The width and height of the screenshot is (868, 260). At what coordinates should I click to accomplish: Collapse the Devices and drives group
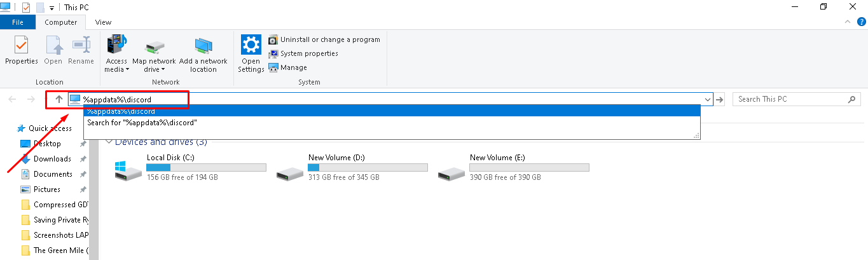point(109,142)
